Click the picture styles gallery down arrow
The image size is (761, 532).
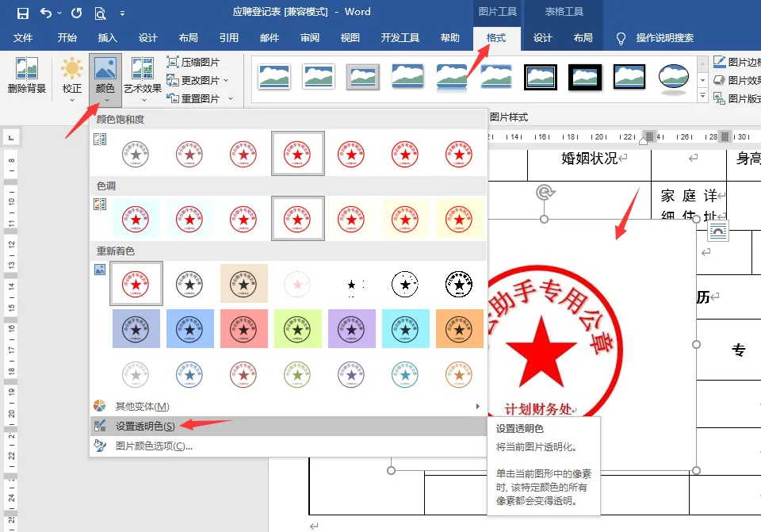pyautogui.click(x=702, y=80)
